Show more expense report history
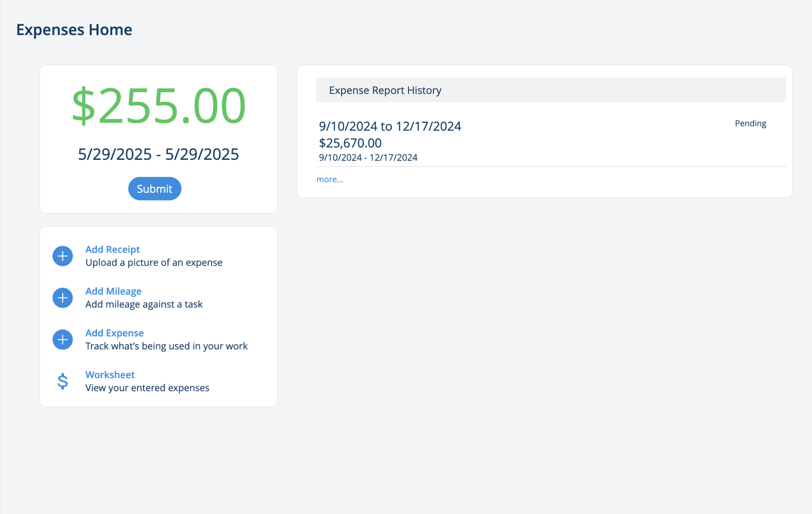 pyautogui.click(x=330, y=180)
